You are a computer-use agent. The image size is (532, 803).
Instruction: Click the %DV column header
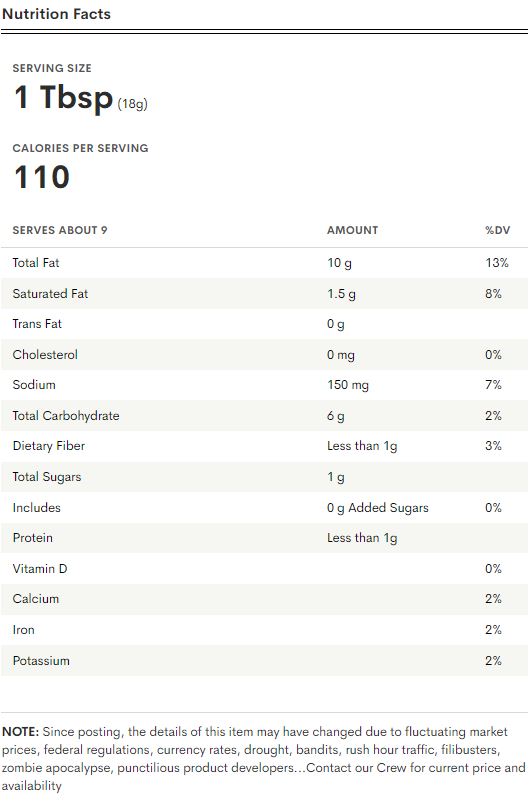click(x=497, y=230)
